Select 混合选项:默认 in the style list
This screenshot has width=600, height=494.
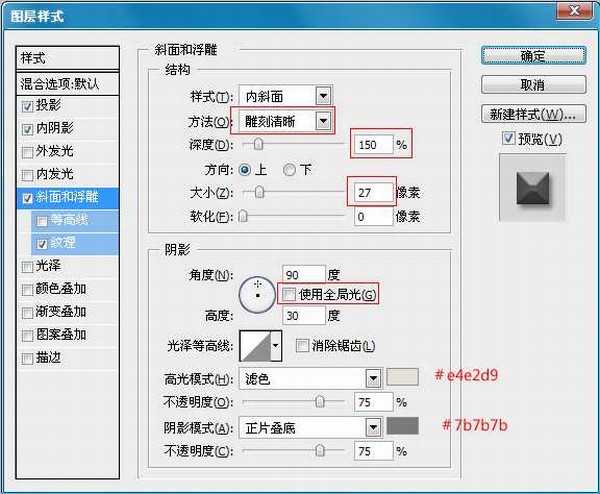click(68, 83)
